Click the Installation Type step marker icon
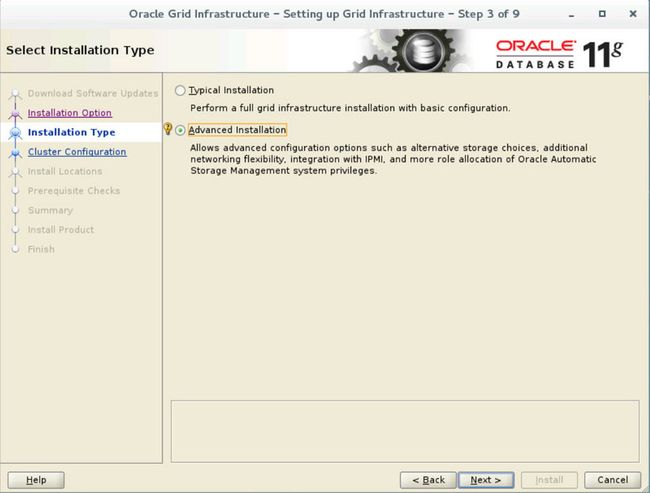This screenshot has height=493, width=650. (15, 133)
